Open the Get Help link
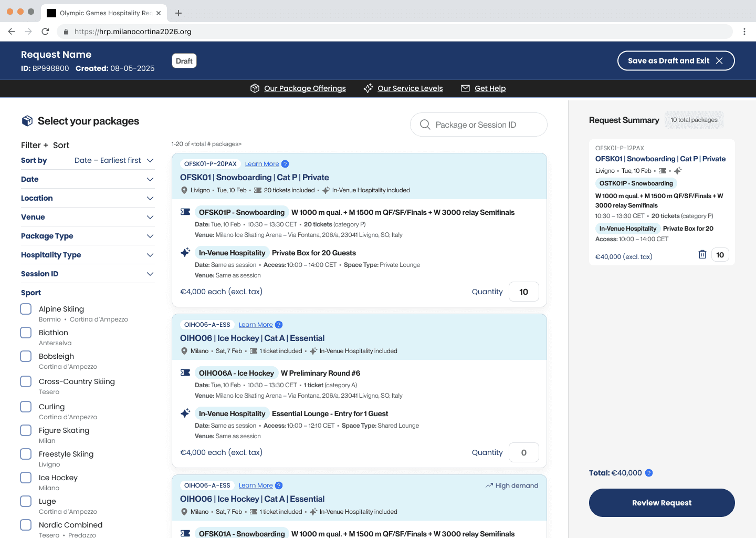Screen dimensions: 756x538 click(x=490, y=88)
